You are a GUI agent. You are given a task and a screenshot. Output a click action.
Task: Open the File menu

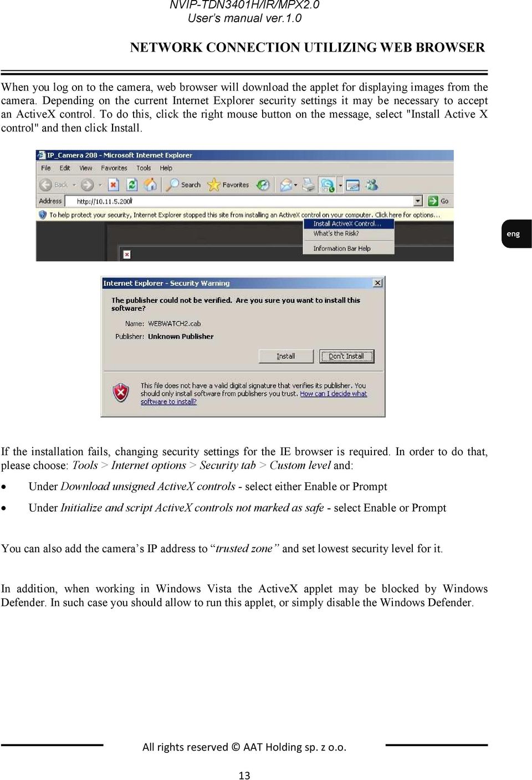(x=46, y=168)
